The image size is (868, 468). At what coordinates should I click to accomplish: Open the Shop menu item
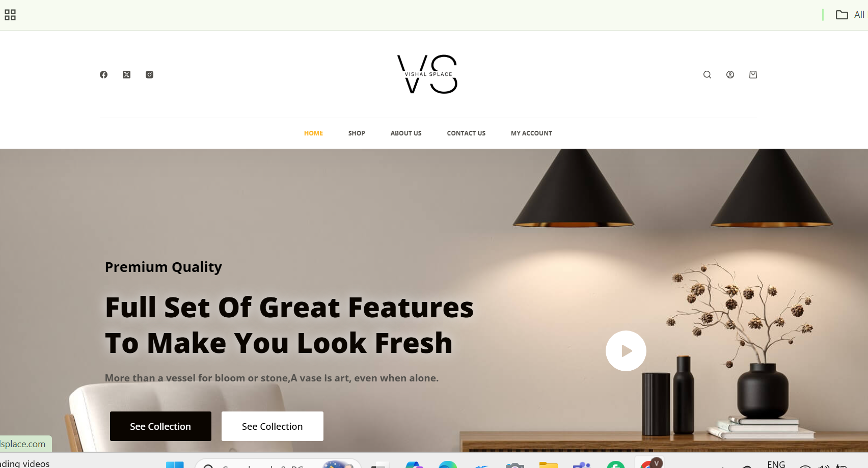coord(357,133)
